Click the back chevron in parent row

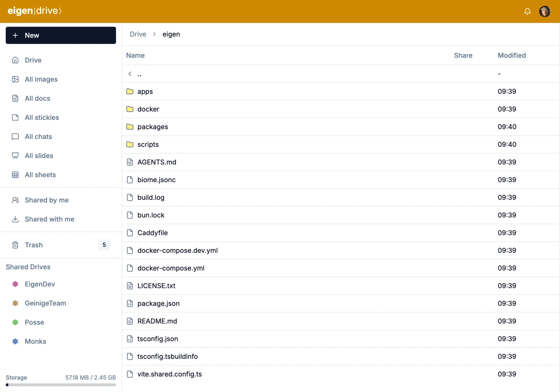click(130, 74)
